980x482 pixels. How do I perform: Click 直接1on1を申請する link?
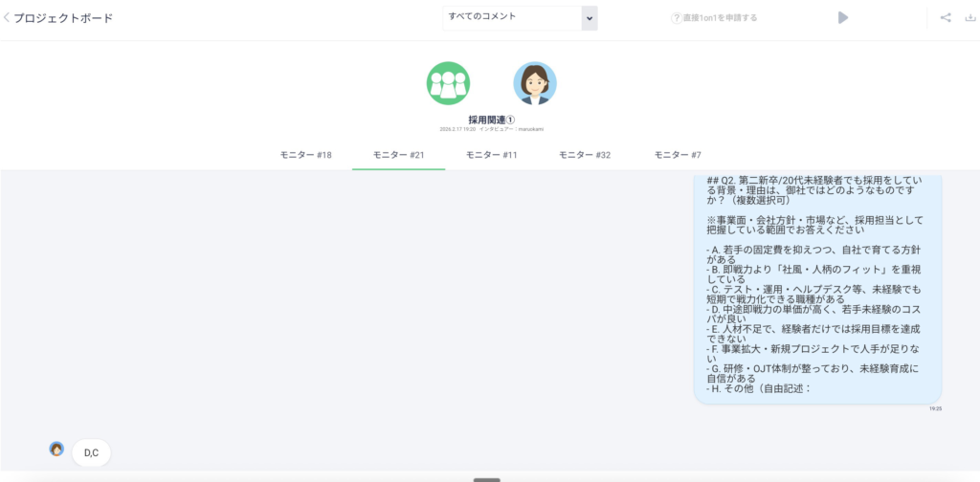coord(720,18)
